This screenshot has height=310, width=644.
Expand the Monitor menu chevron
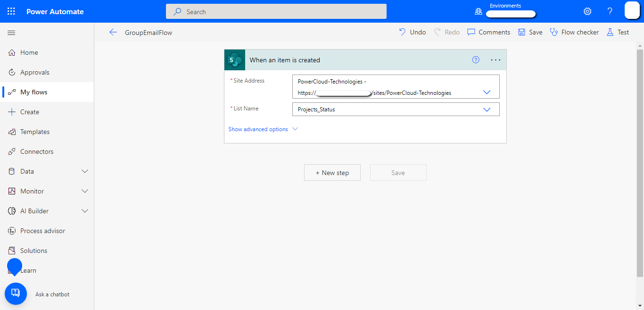pos(85,191)
